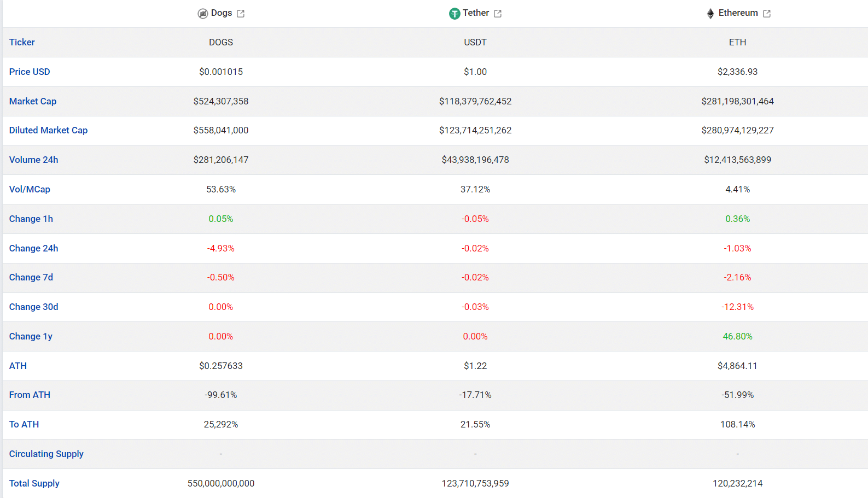
Task: Click the Change 24h row label
Action: coord(33,248)
